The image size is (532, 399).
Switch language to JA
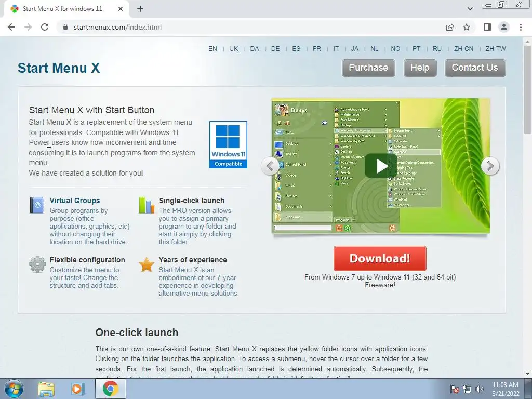[354, 48]
